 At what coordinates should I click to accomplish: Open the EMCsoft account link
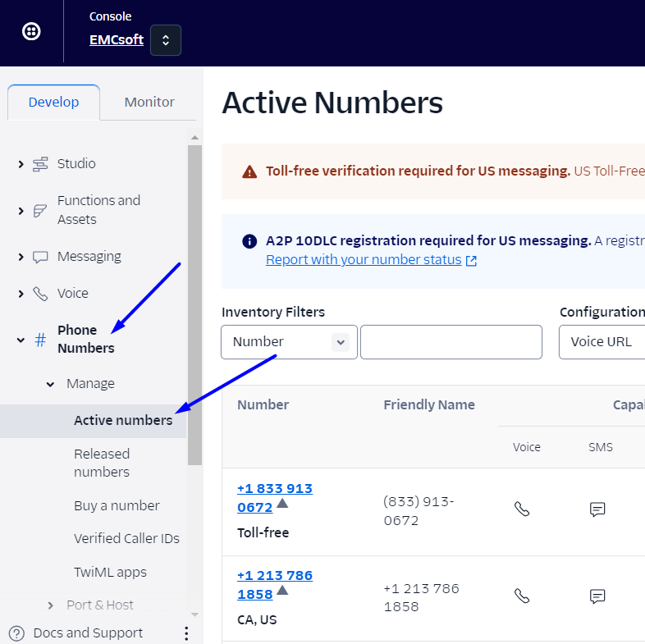pyautogui.click(x=116, y=39)
